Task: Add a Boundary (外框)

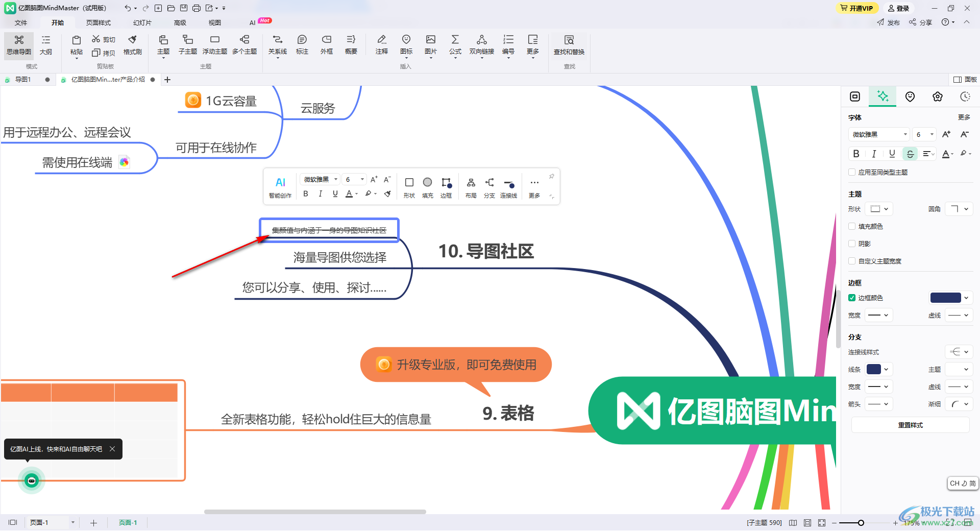Action: click(x=327, y=45)
